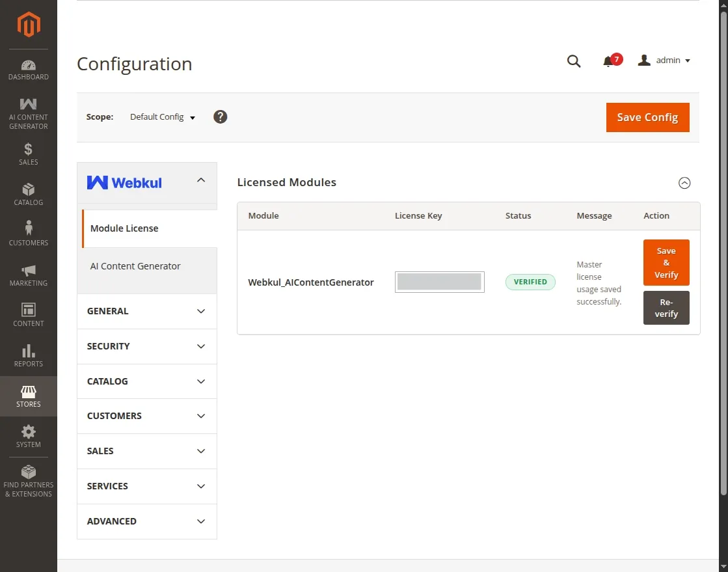Open the admin account dropdown

664,61
